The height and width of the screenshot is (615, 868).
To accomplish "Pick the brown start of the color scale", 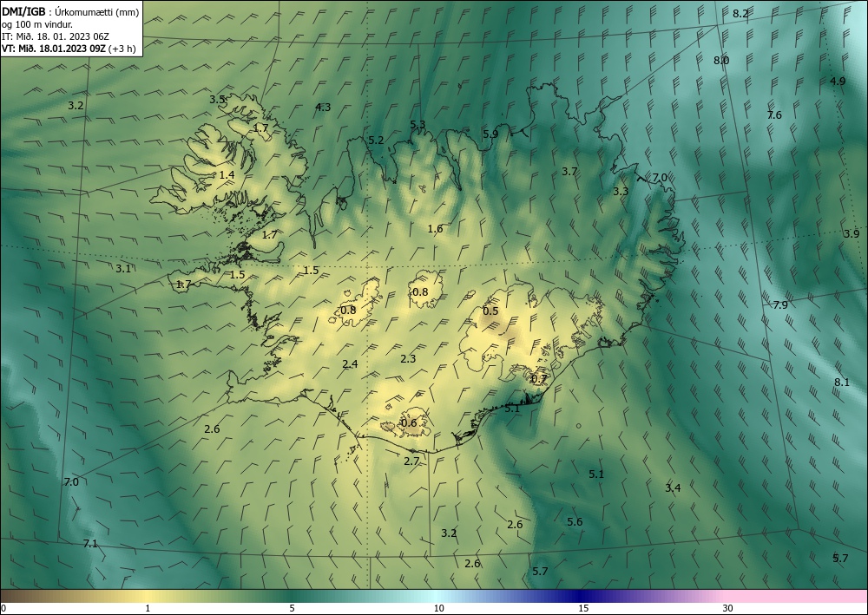I will click(x=16, y=596).
